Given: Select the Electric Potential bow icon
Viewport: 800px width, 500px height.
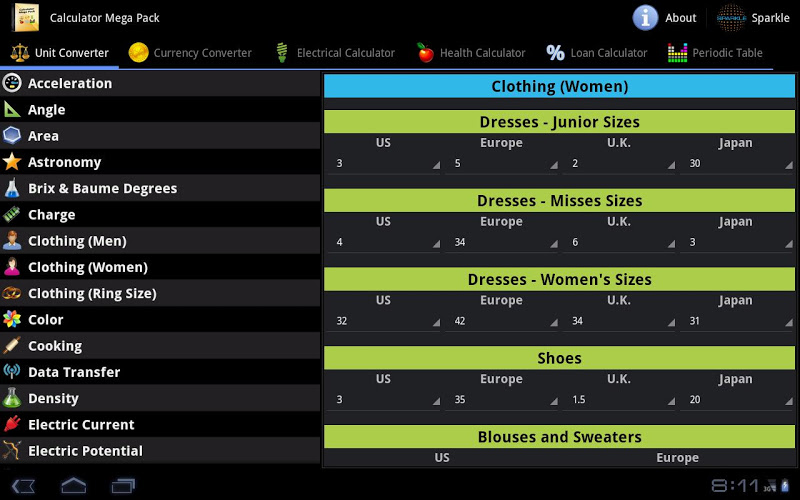Looking at the screenshot, I should click(12, 451).
